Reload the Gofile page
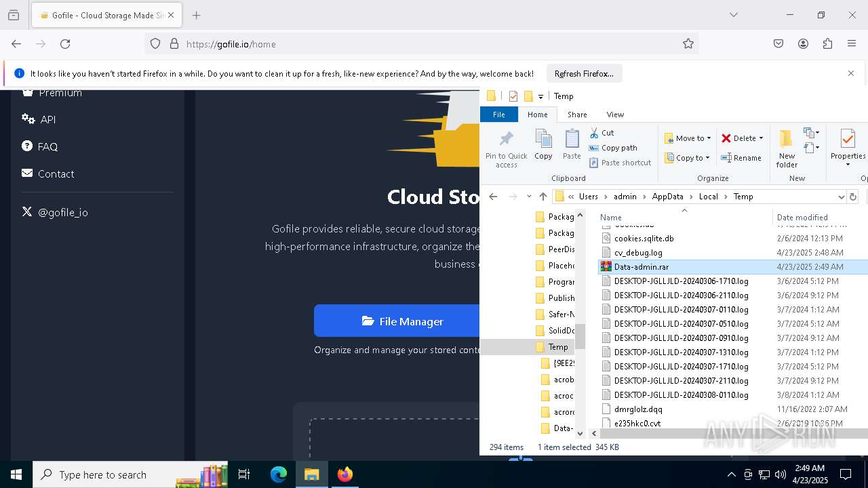Screen dimensions: 868x488 click(x=65, y=44)
